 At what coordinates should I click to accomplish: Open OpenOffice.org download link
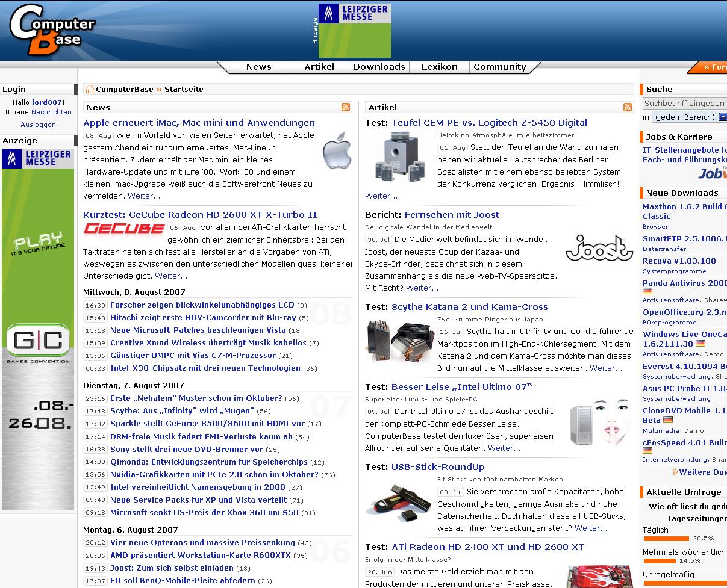pos(685,312)
